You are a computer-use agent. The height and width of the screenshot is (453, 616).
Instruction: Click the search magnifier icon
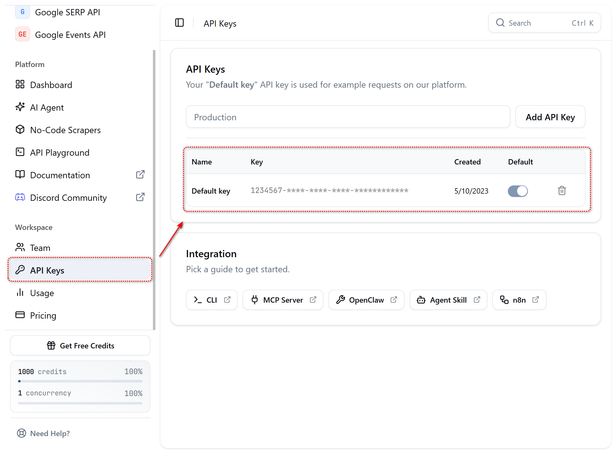[x=500, y=23]
